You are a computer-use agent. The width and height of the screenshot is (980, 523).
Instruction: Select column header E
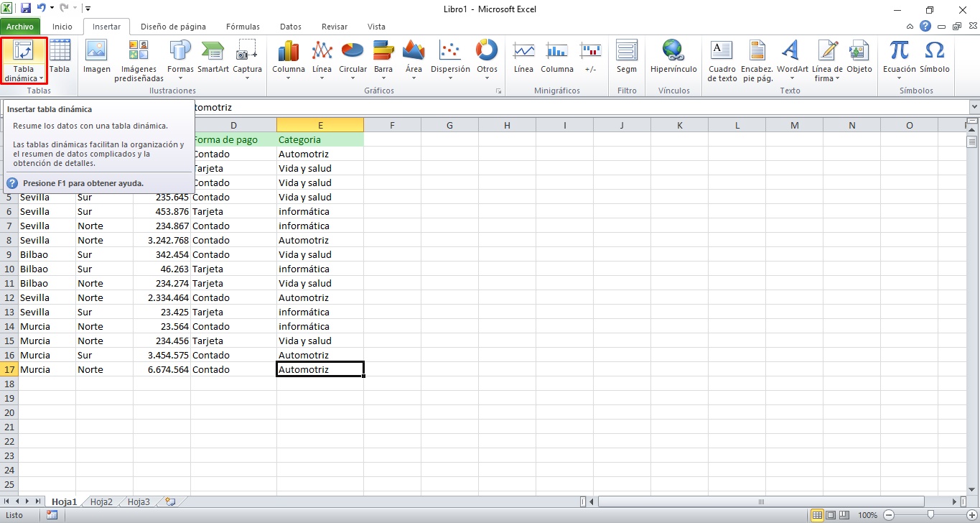[320, 125]
